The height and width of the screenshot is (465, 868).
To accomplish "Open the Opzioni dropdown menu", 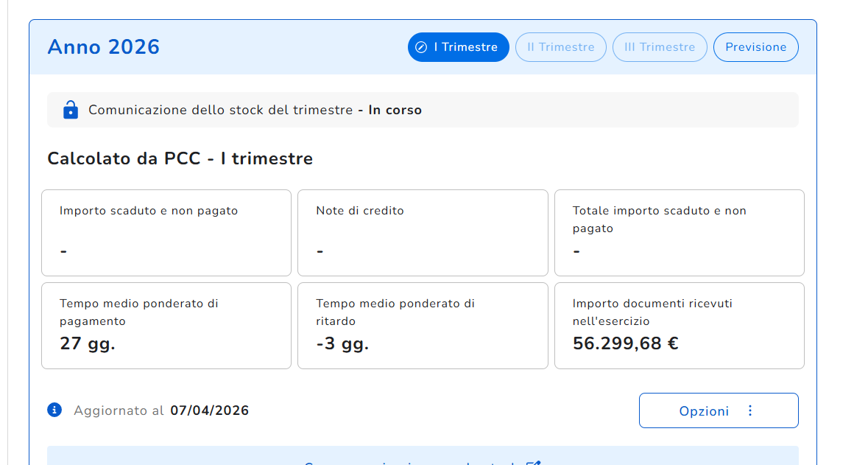I will 718,410.
